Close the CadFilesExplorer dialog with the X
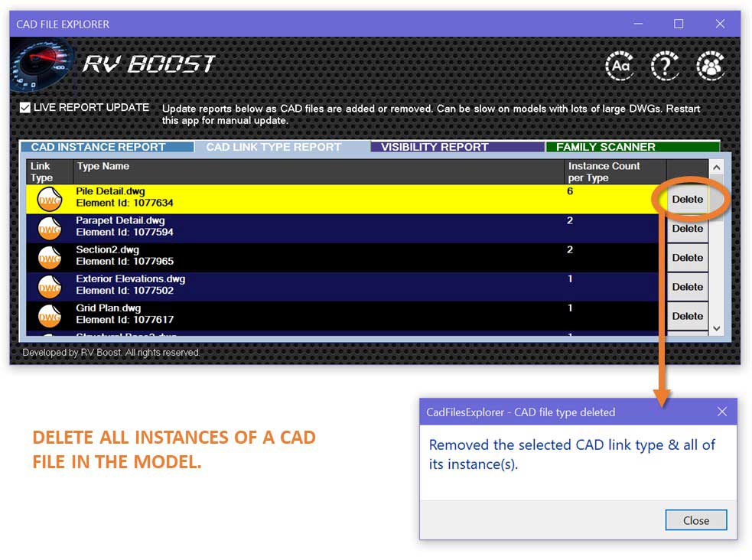The width and height of the screenshot is (752, 560). tap(722, 412)
